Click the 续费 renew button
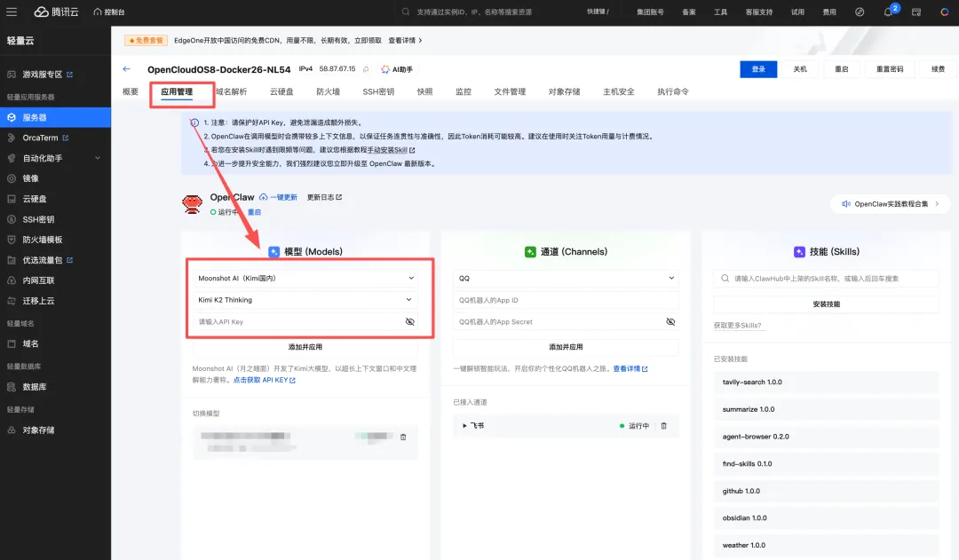The height and width of the screenshot is (560, 959). [x=938, y=69]
